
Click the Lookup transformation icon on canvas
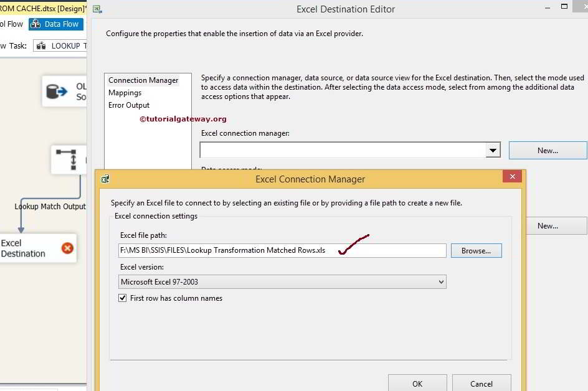pos(65,160)
